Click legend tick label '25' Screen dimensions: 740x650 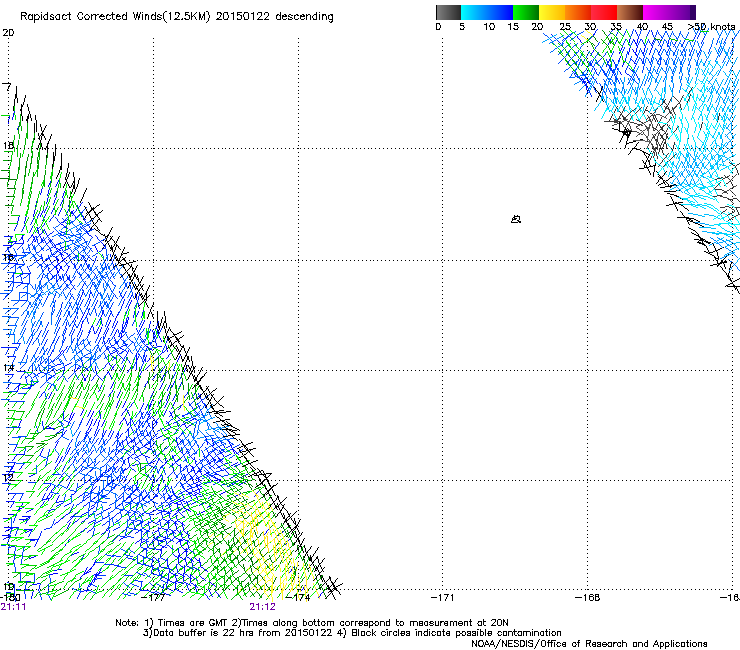(x=565, y=26)
